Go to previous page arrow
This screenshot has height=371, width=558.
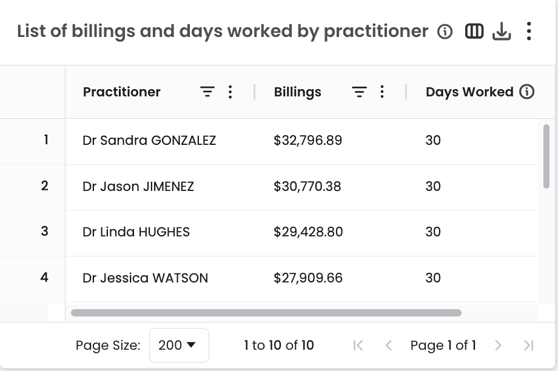point(389,345)
